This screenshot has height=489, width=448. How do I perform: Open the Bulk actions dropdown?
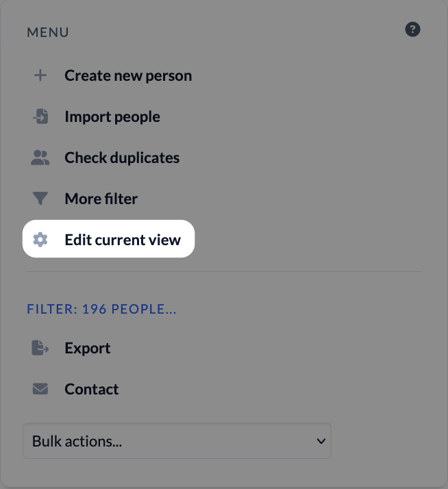(x=177, y=441)
